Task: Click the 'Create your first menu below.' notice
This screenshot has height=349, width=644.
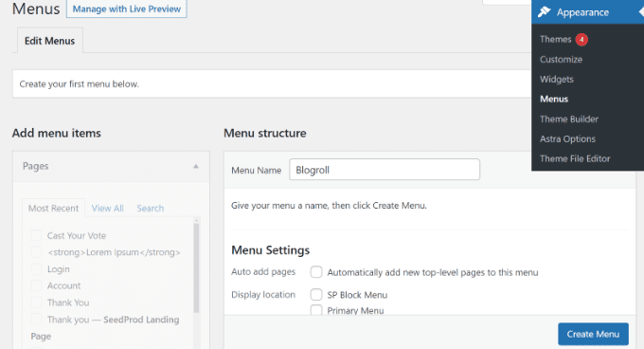Action: click(x=80, y=83)
